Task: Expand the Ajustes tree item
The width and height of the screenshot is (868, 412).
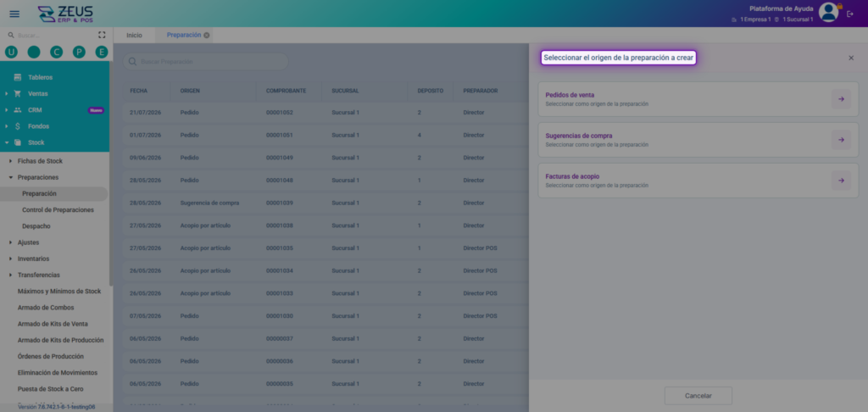Action: coord(10,242)
